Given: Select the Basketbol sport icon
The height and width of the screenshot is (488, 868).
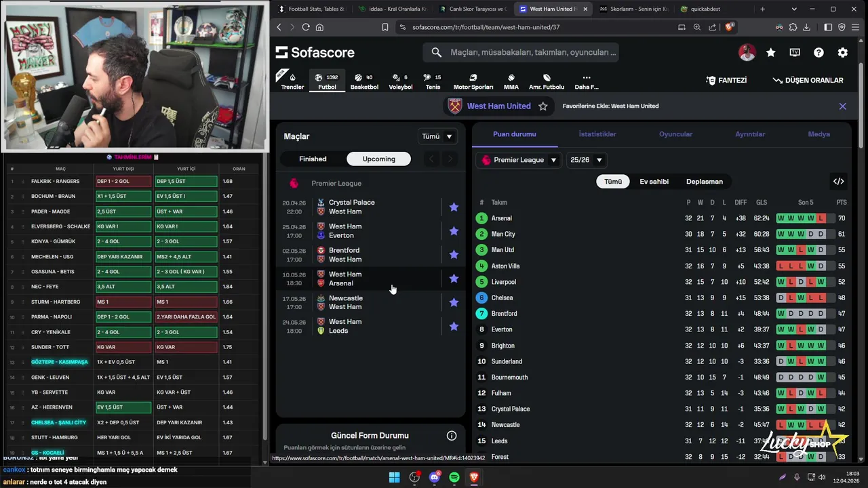Looking at the screenshot, I should pos(364,81).
